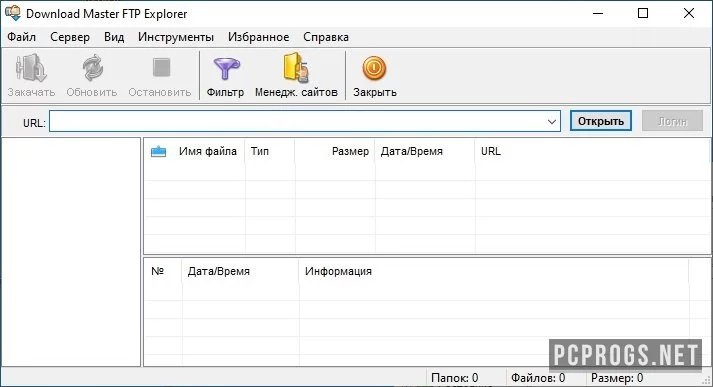Viewport: 713px width, 387px height.
Task: Sort by Размер column header
Action: pyautogui.click(x=350, y=151)
